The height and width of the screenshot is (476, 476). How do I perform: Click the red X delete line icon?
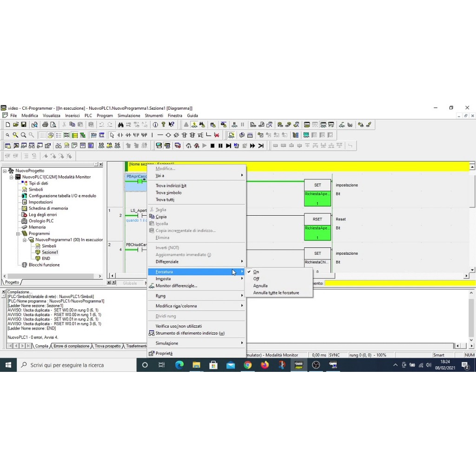pos(217,135)
